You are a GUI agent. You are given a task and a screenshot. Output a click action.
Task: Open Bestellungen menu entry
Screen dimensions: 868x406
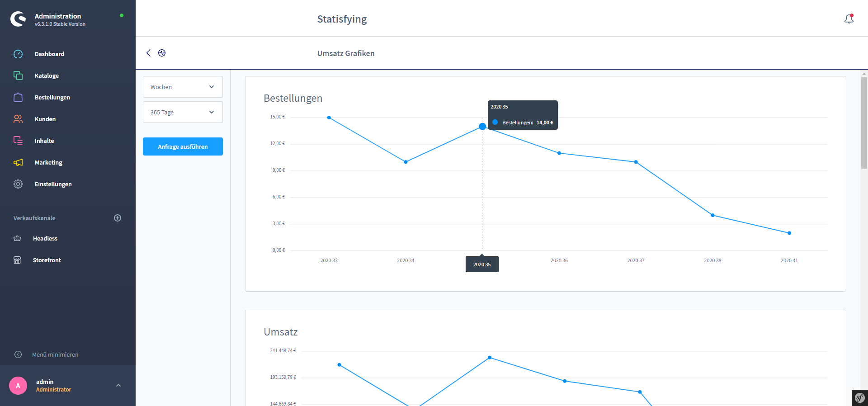[52, 97]
